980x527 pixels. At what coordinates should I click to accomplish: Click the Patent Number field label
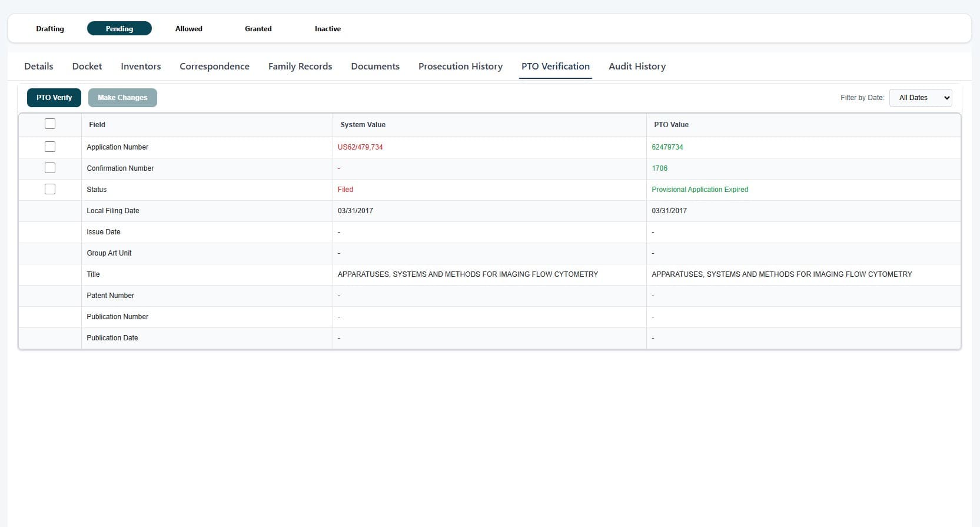point(110,296)
